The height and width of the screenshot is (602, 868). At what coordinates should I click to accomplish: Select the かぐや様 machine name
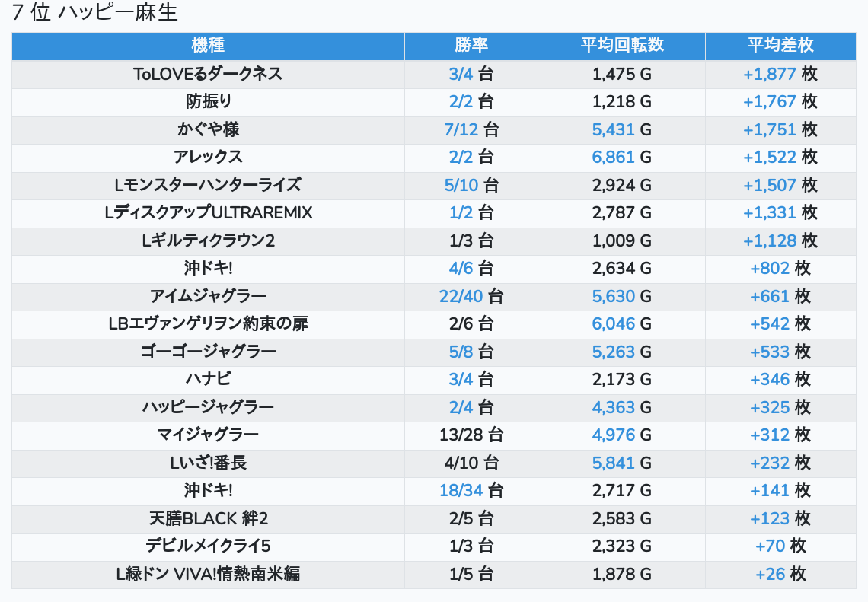[208, 129]
